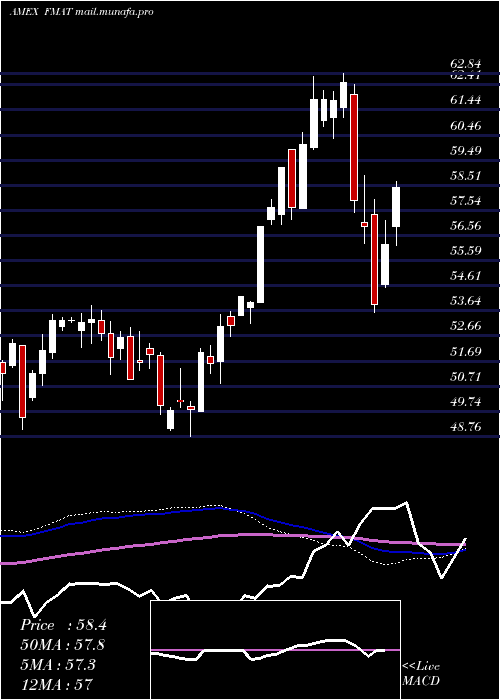Select the 58.51 price level label
Viewport: 500px width, 700px height.
tap(466, 175)
